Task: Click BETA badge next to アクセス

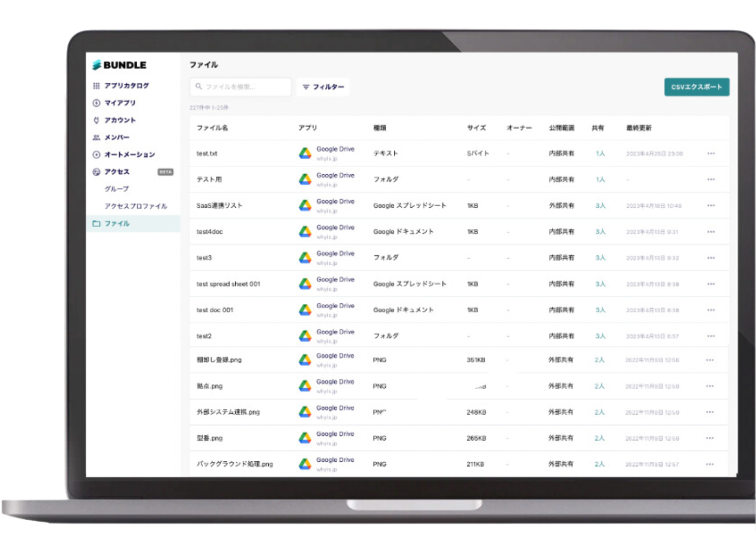Action: pos(165,172)
